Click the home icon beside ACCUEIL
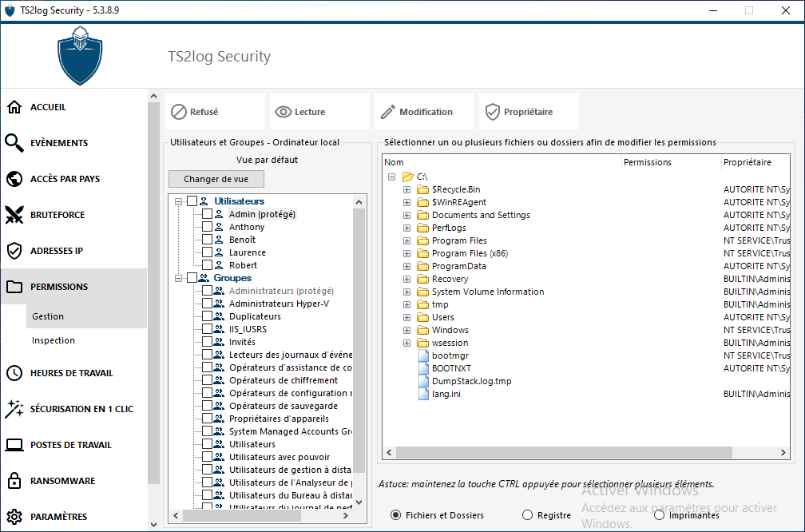Image resolution: width=805 pixels, height=532 pixels. tap(14, 107)
